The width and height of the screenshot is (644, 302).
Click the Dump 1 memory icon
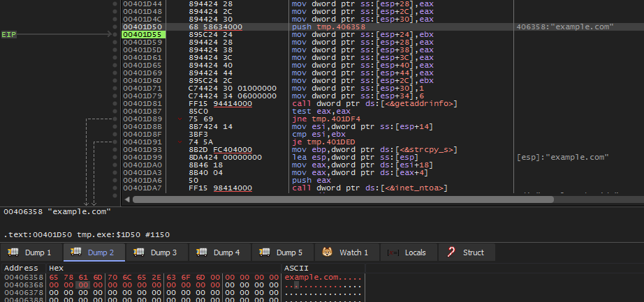coord(13,252)
